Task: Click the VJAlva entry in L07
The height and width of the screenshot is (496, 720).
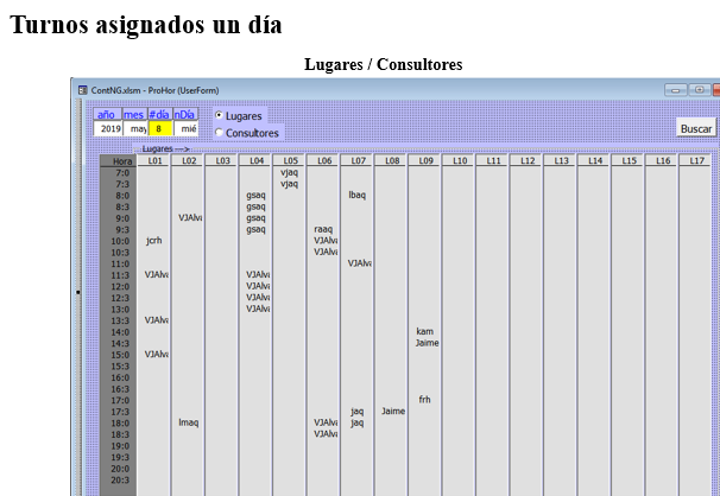Action: (x=360, y=263)
